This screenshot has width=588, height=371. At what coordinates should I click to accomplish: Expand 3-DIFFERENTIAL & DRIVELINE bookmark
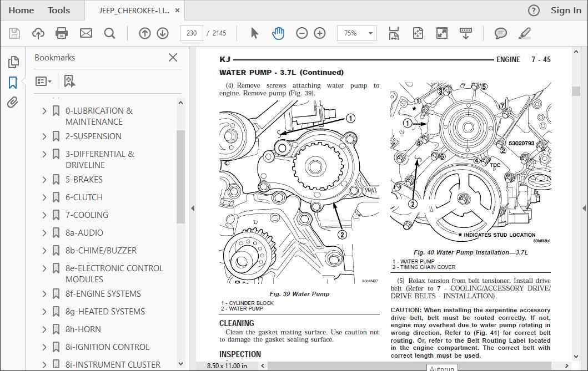pos(44,154)
